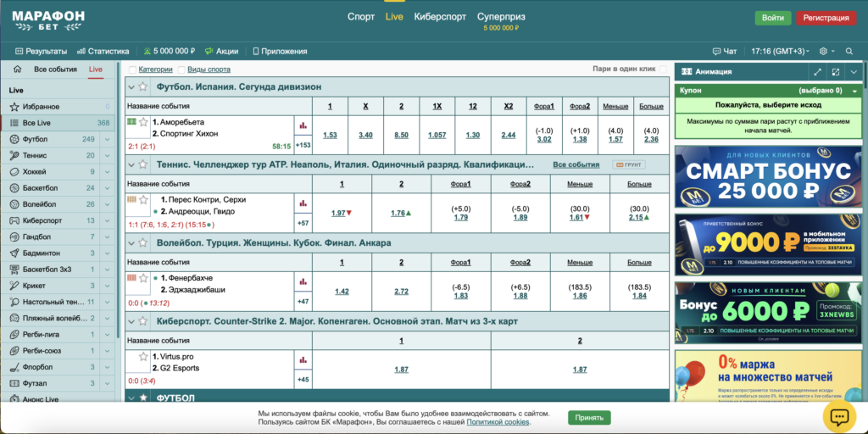The image size is (868, 434).
Task: Click the Войти button
Action: [x=773, y=18]
